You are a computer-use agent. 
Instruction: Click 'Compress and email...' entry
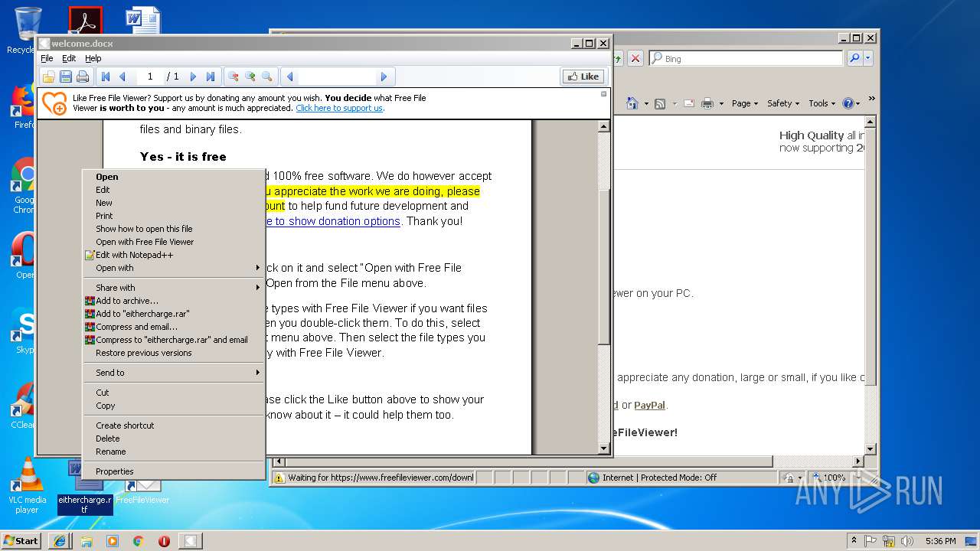coord(173,327)
